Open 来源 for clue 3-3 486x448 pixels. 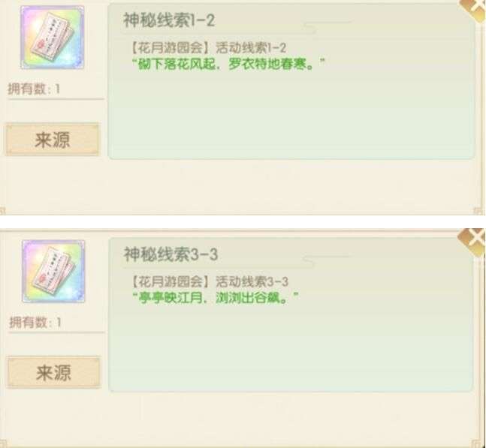53,372
